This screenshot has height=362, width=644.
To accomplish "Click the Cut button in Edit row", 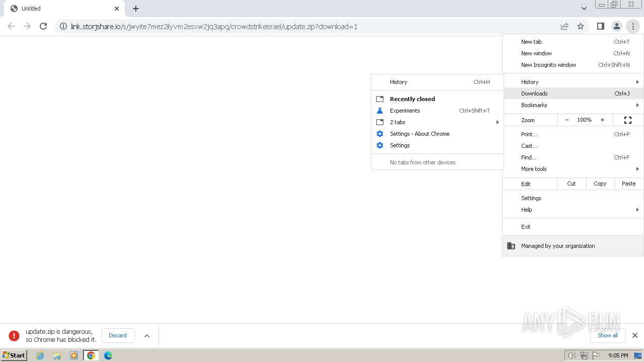I will point(572,184).
